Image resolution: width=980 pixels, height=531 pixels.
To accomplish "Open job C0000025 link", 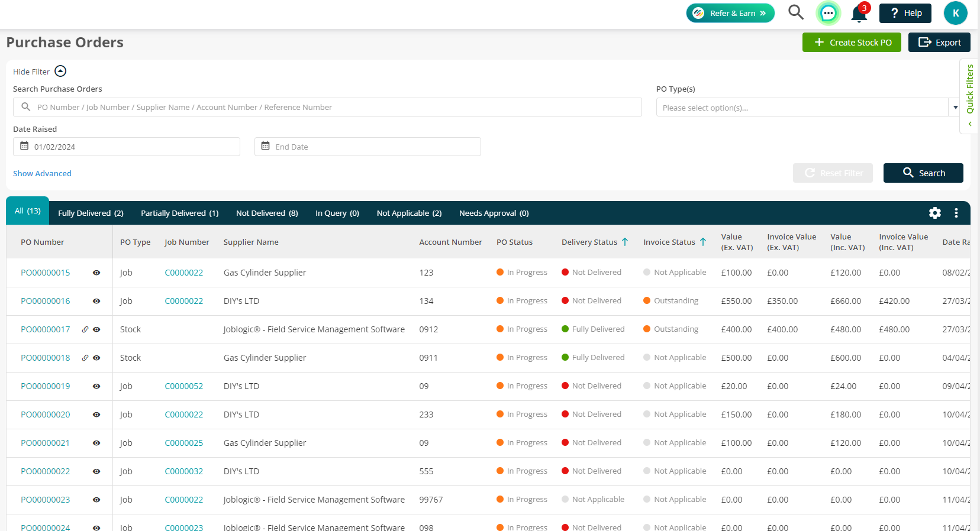I will (x=184, y=443).
